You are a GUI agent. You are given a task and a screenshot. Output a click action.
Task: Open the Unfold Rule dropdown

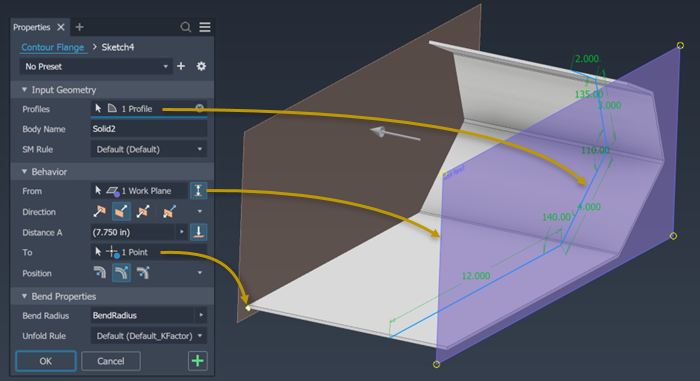(149, 335)
